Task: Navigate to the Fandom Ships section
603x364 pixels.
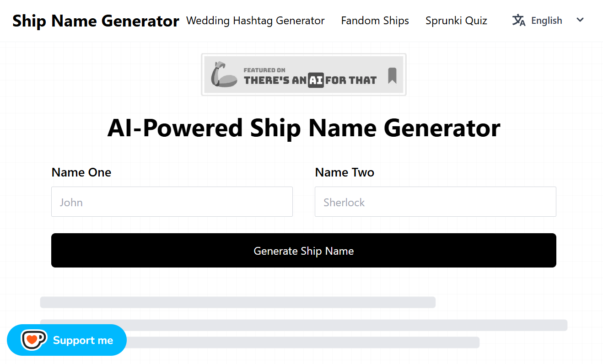Action: click(x=375, y=20)
